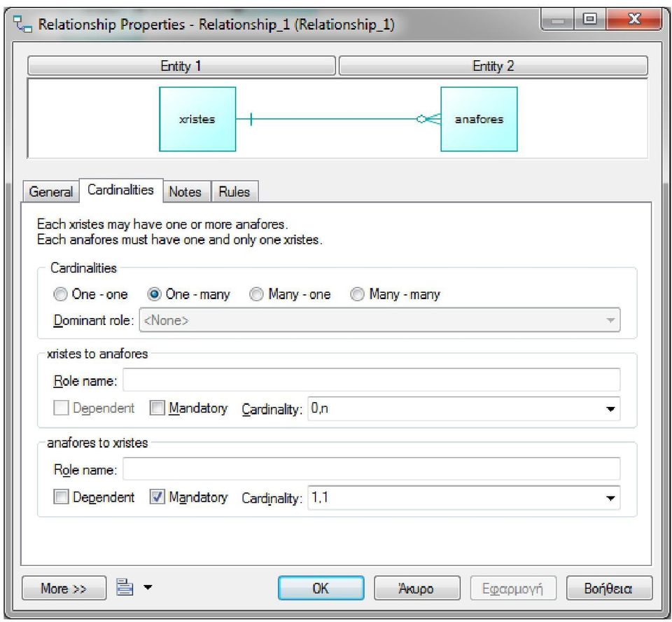
Task: Minimize the Relationship Properties window
Action: (x=558, y=20)
